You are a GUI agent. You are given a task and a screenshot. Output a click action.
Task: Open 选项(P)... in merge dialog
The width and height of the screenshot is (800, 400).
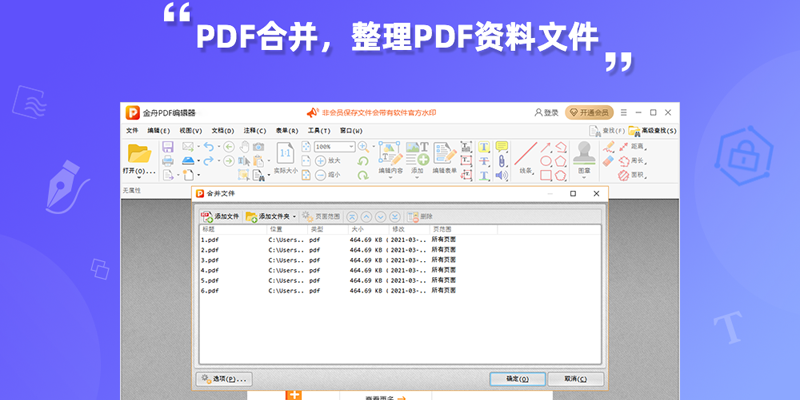pos(224,379)
